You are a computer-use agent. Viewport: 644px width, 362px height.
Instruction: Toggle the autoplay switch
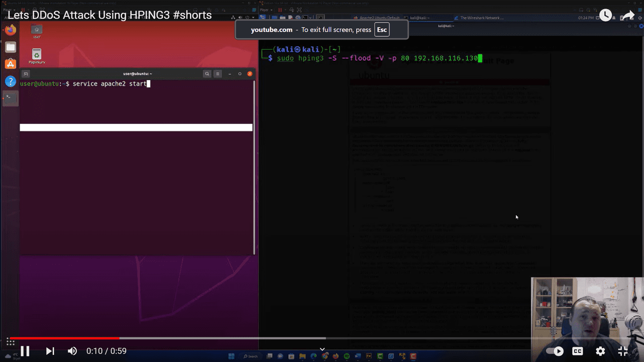pos(555,351)
